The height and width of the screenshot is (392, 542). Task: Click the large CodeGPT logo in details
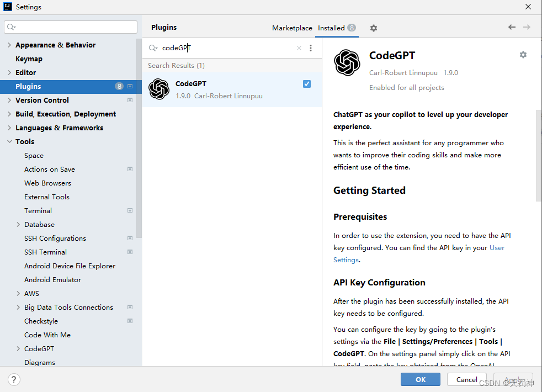click(347, 62)
